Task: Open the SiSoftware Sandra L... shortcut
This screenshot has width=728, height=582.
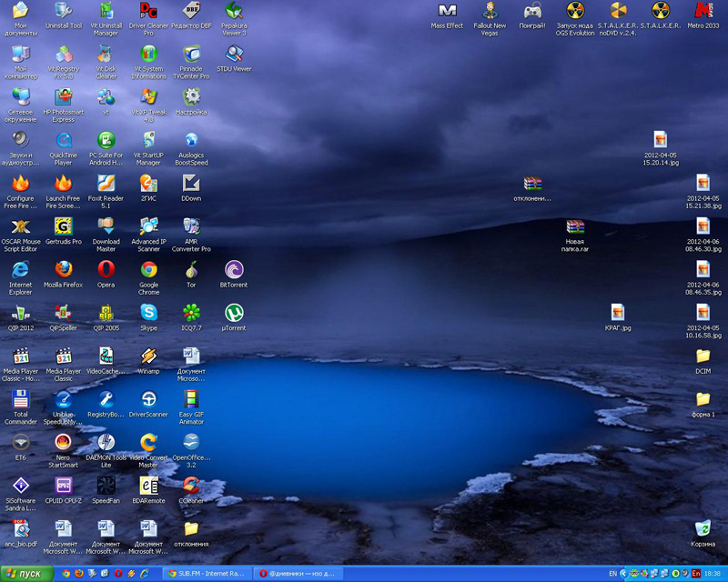Action: (21, 494)
